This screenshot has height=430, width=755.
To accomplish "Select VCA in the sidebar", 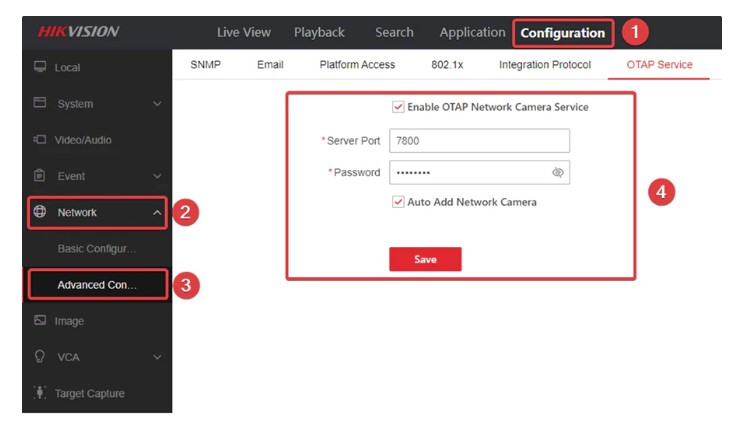I will tap(97, 357).
